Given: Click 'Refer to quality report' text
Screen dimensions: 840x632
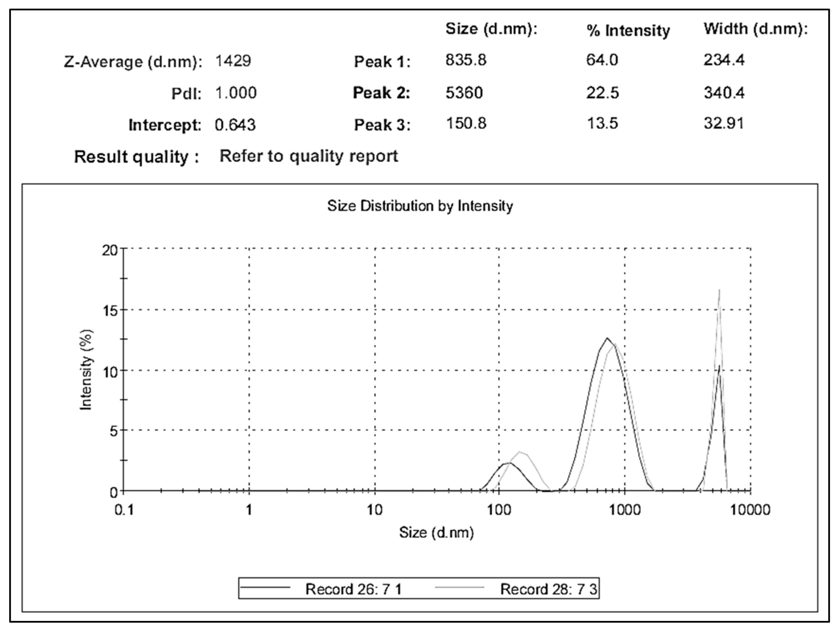Looking at the screenshot, I should click(x=309, y=156).
